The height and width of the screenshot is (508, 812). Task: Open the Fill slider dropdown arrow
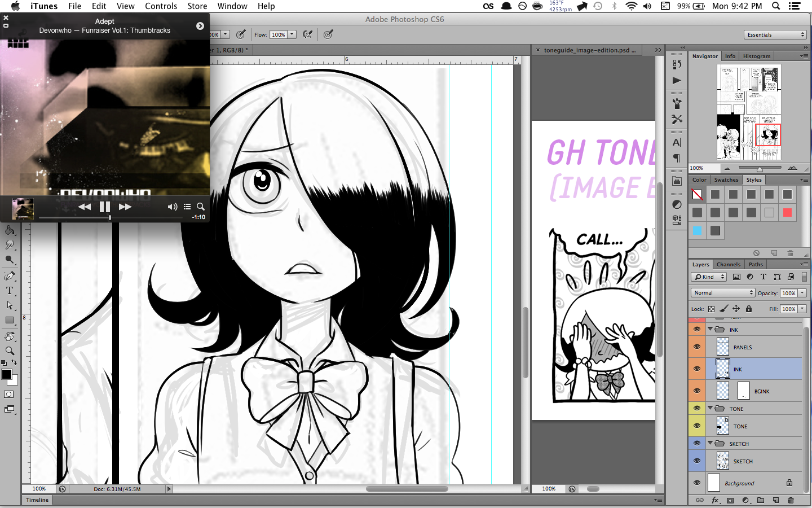point(802,309)
